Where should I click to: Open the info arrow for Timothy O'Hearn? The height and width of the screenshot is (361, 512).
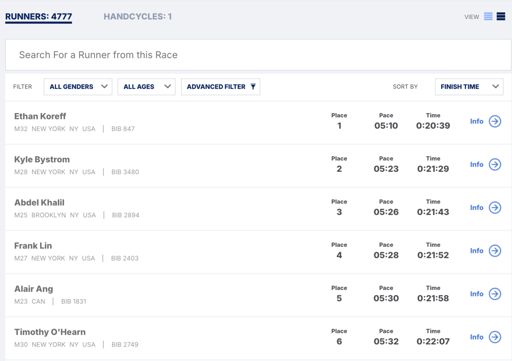coord(495,337)
